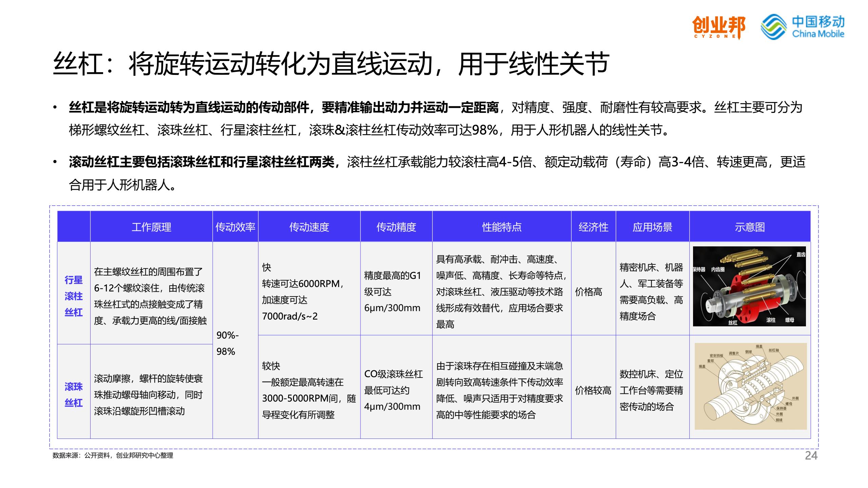The height and width of the screenshot is (488, 868).
Task: Select the 工作原理 column header
Action: point(151,227)
